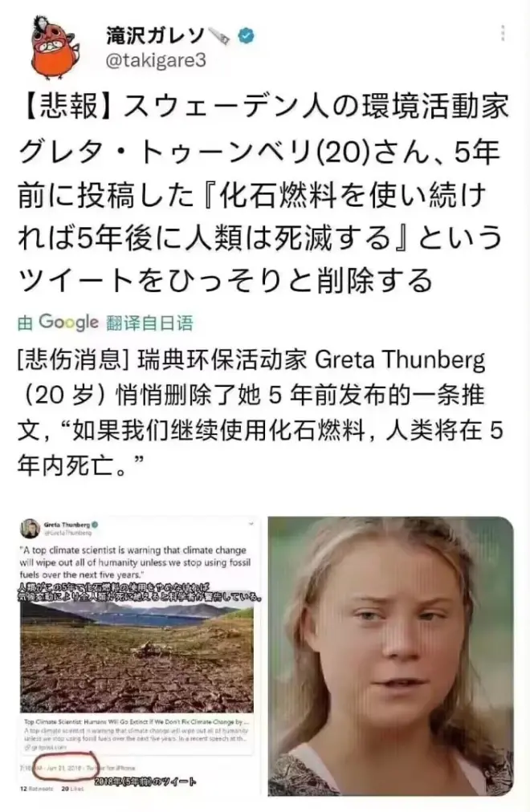Image resolution: width=530 pixels, height=812 pixels.
Task: Click the 20 Likes count
Action: click(72, 789)
